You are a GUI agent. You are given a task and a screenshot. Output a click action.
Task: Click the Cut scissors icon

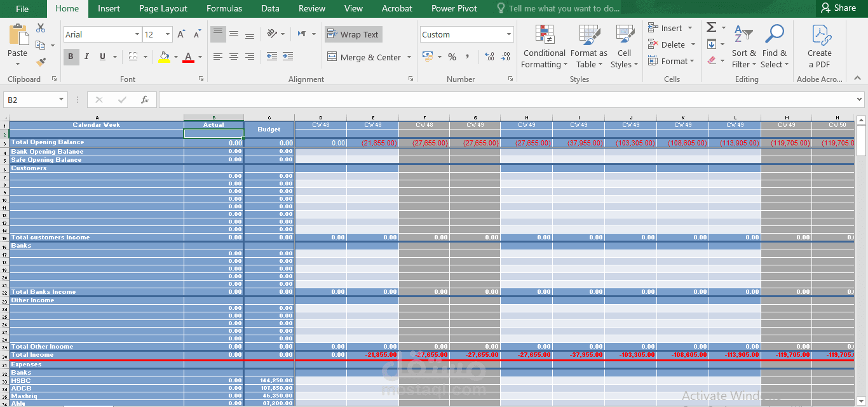point(41,28)
